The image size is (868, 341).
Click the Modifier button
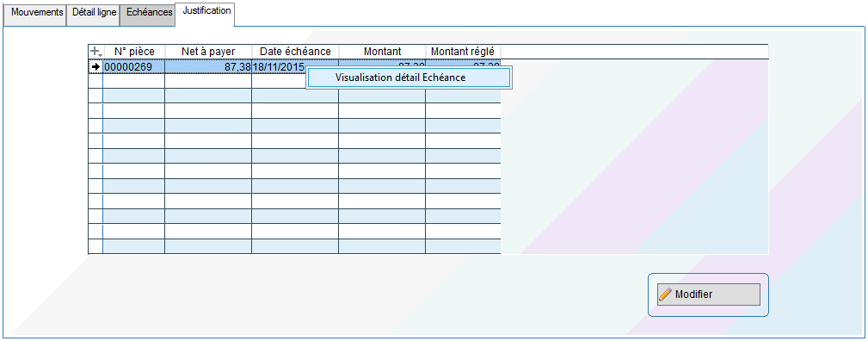pyautogui.click(x=709, y=294)
